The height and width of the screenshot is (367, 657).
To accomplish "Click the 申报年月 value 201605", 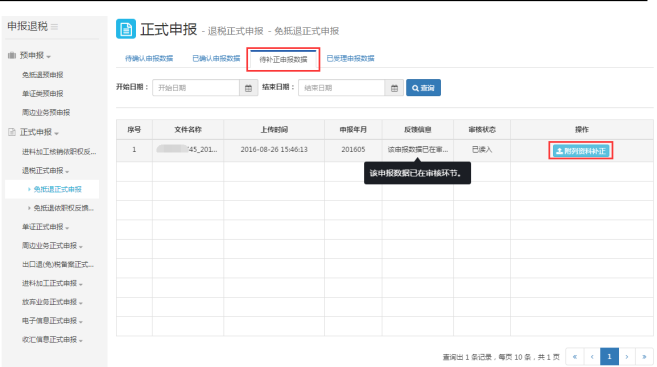I will 353,150.
